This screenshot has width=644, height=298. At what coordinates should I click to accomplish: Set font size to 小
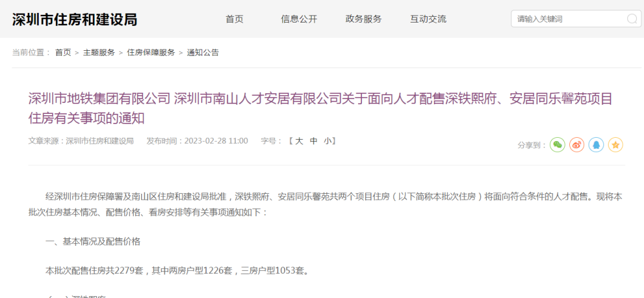328,141
